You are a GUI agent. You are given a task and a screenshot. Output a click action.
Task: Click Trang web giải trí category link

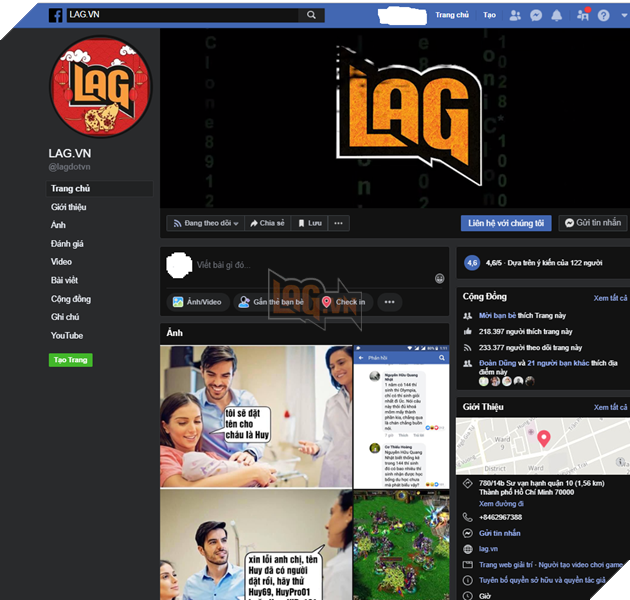click(x=508, y=565)
